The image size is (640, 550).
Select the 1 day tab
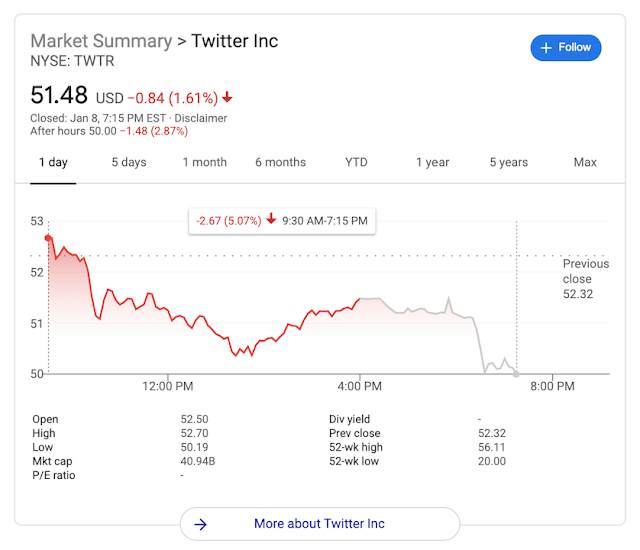[53, 162]
